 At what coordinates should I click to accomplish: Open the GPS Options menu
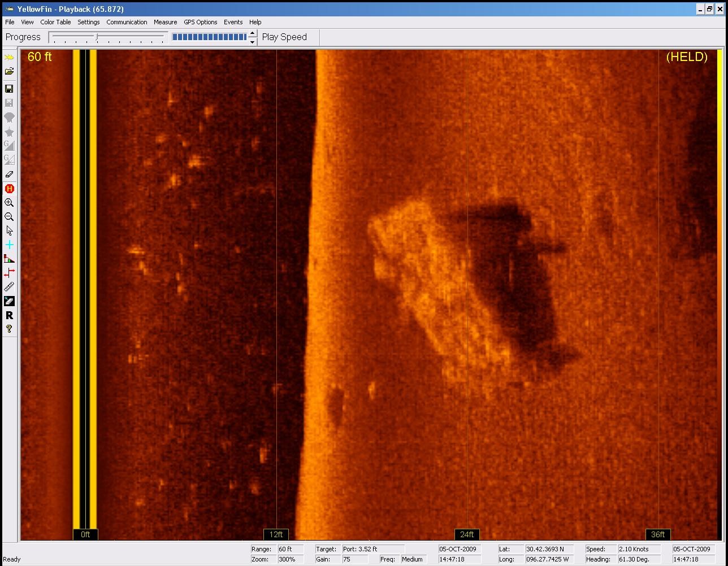(200, 22)
